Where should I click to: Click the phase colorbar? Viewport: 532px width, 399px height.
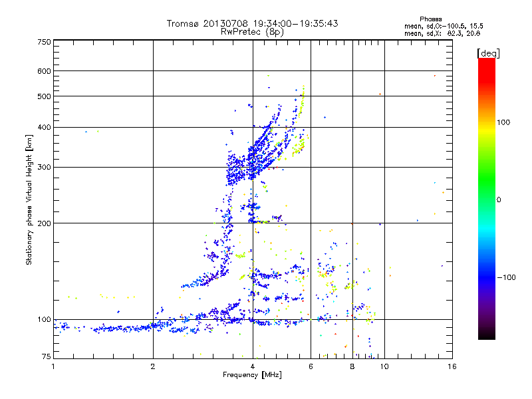tap(487, 199)
